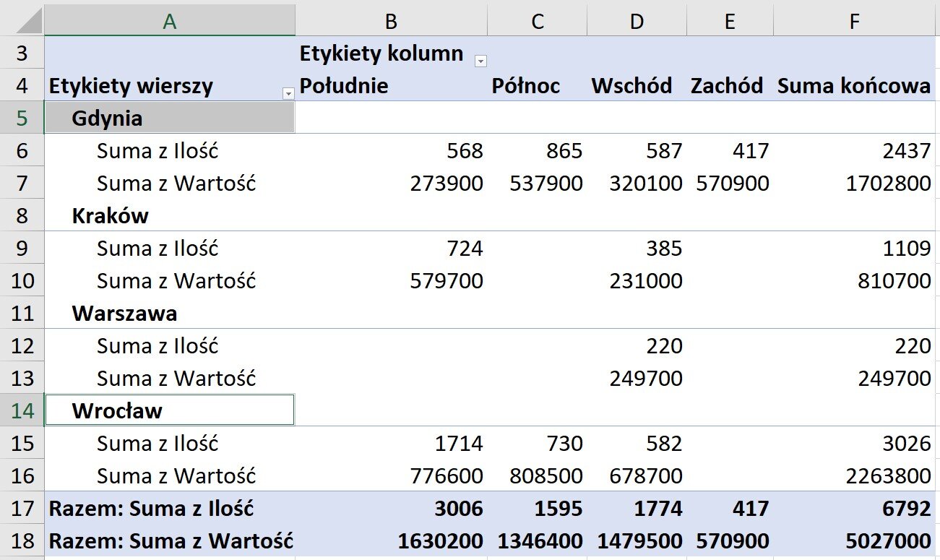
Task: Click the grand total value 5027000
Action: [855, 540]
